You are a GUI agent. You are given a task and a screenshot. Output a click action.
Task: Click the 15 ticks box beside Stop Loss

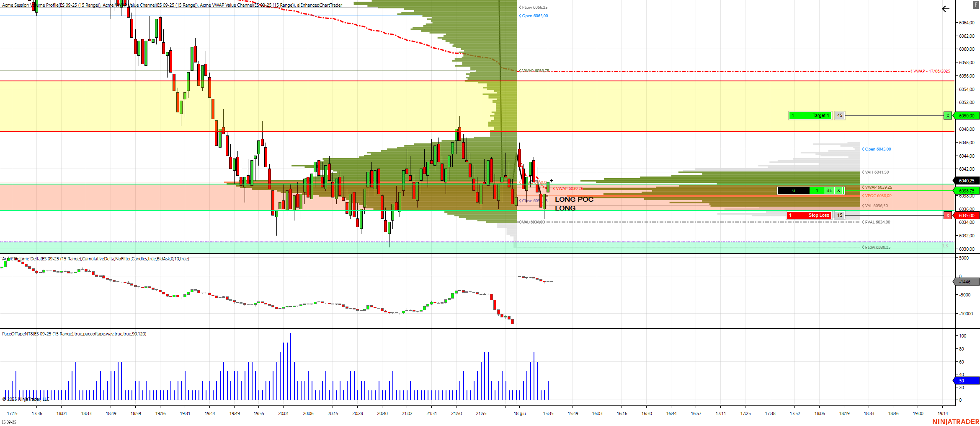point(840,216)
